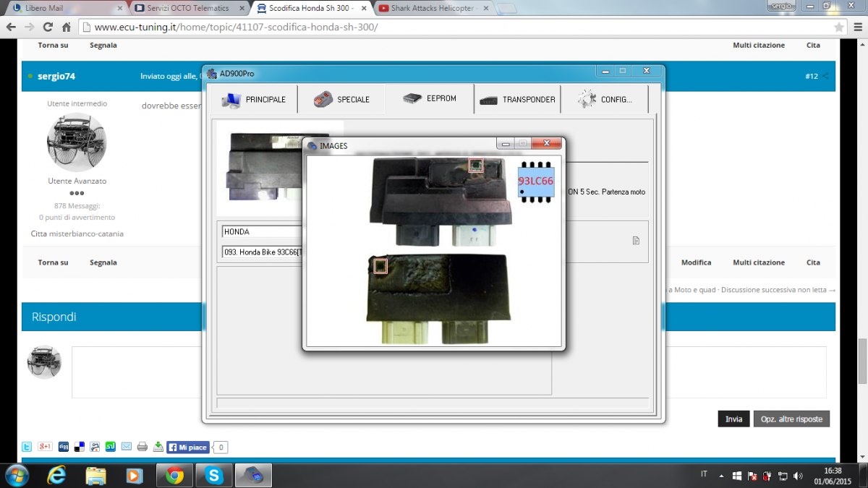Share the topic on Google+
The height and width of the screenshot is (488, 868).
[45, 447]
